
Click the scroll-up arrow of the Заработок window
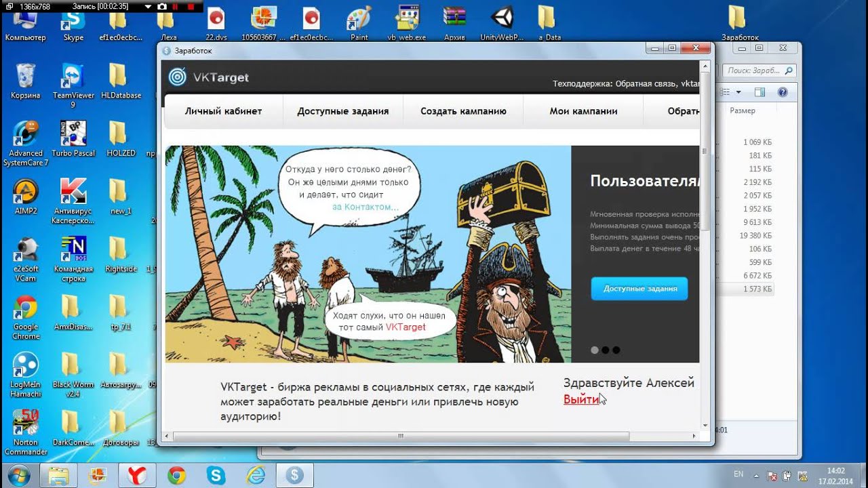point(705,67)
